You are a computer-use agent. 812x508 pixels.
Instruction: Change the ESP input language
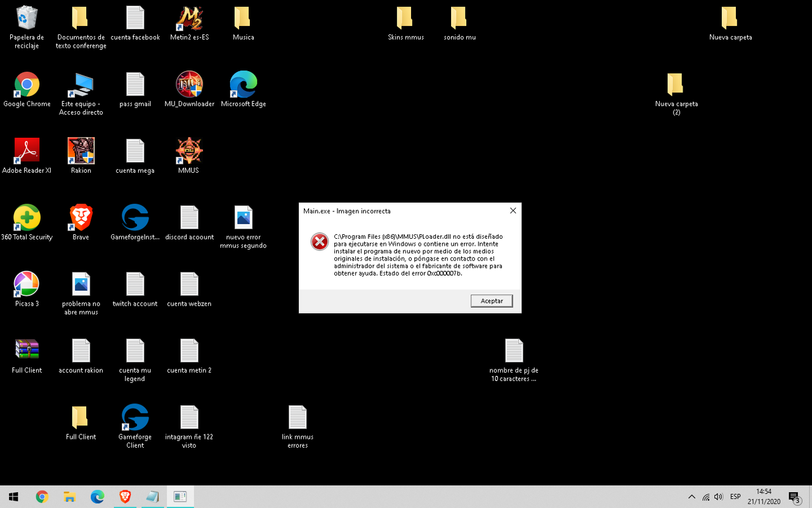point(735,497)
